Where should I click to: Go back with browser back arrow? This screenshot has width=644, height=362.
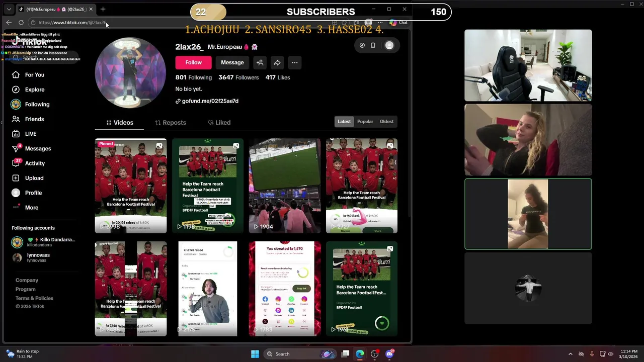(x=9, y=23)
